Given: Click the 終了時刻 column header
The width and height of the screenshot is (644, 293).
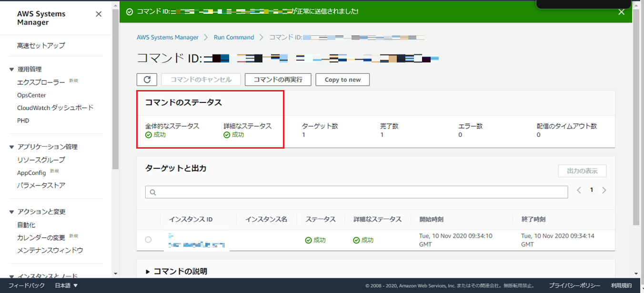Looking at the screenshot, I should click(x=533, y=220).
